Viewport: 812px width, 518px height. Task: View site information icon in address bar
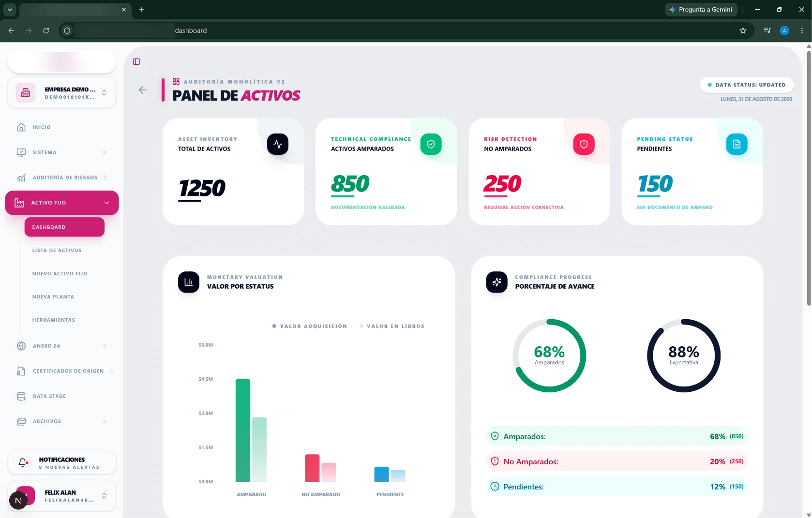click(x=67, y=30)
